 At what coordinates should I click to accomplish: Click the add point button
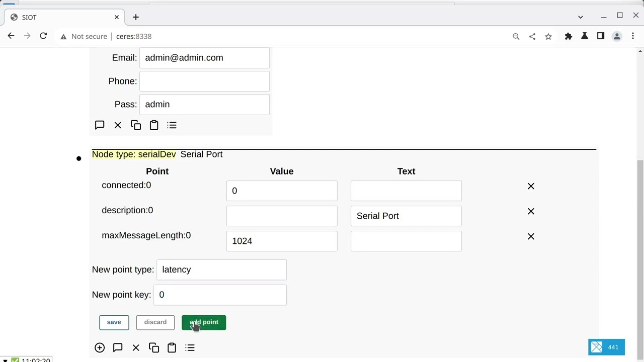204,322
